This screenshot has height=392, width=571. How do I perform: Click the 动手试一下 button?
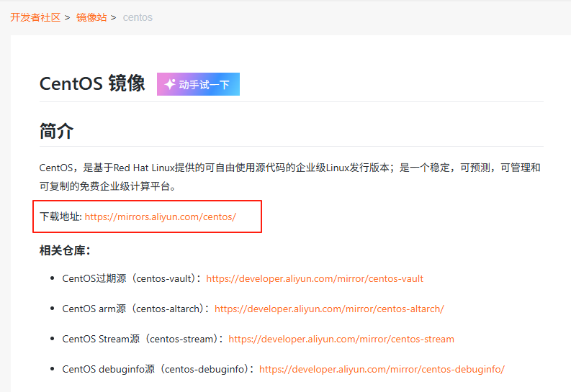coord(198,84)
